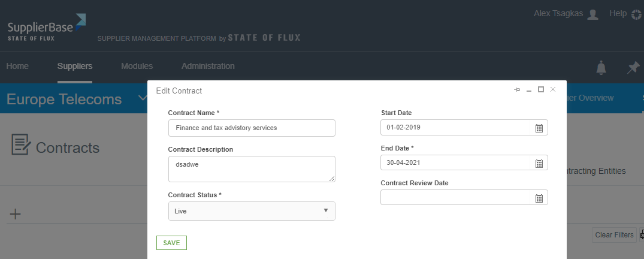Pin the Edit Contract dialog
644x259 pixels.
517,90
